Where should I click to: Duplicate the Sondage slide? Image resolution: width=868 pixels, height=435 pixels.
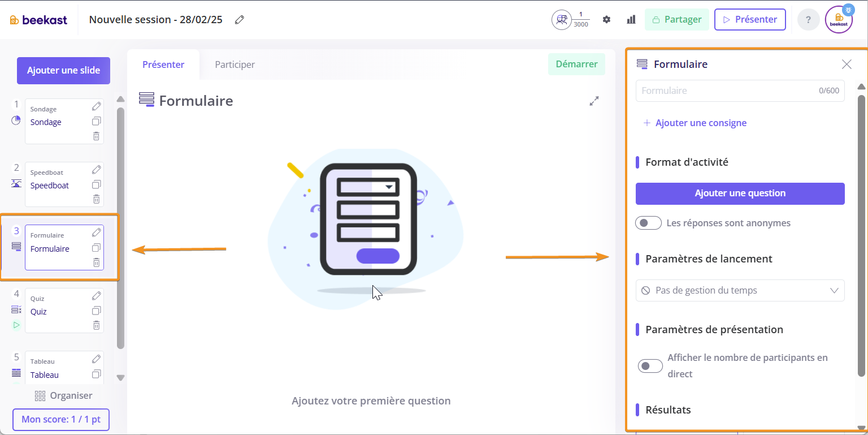[96, 121]
